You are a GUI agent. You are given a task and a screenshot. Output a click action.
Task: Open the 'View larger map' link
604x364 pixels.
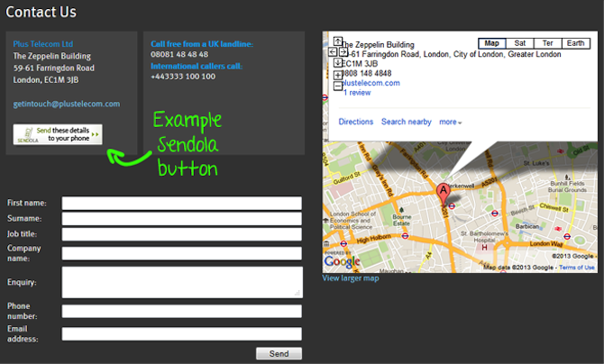click(351, 278)
